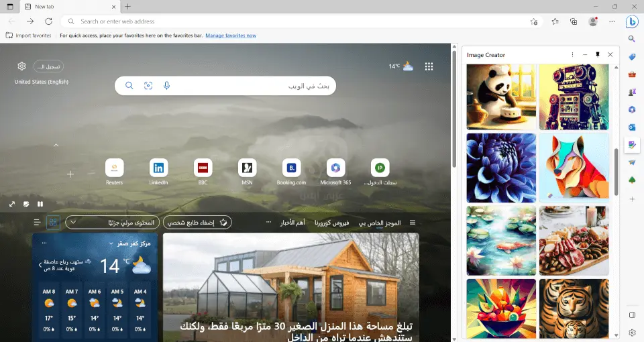Open the profile avatar icon

592,21
